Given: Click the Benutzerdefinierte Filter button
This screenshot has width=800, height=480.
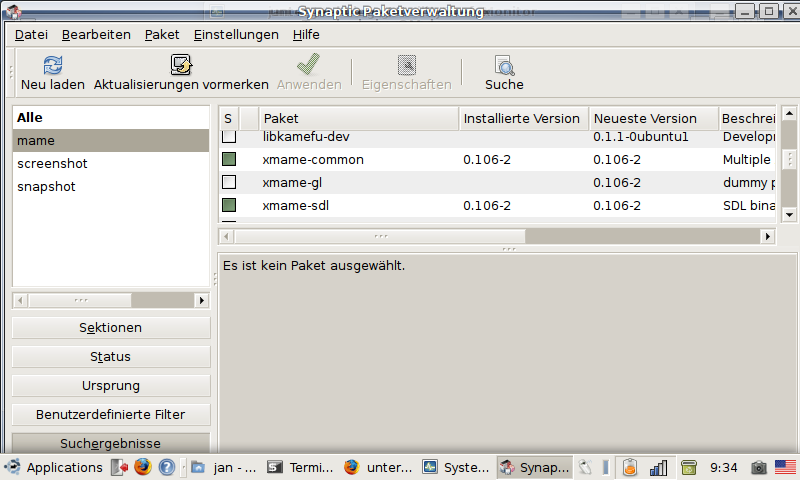Looking at the screenshot, I should [x=111, y=415].
